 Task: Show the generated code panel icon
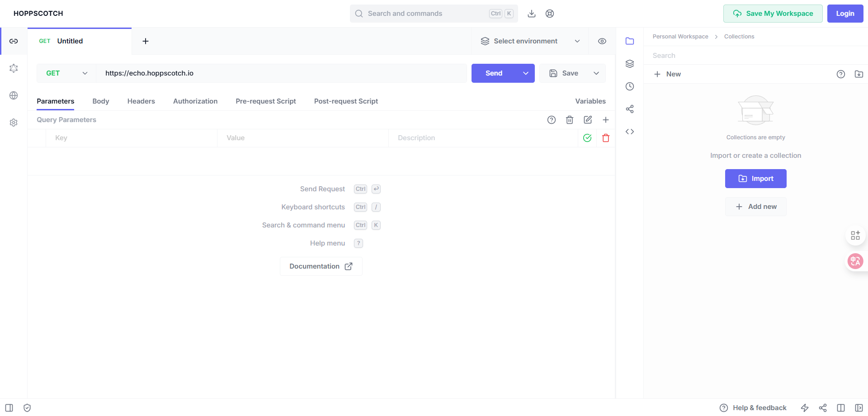630,132
